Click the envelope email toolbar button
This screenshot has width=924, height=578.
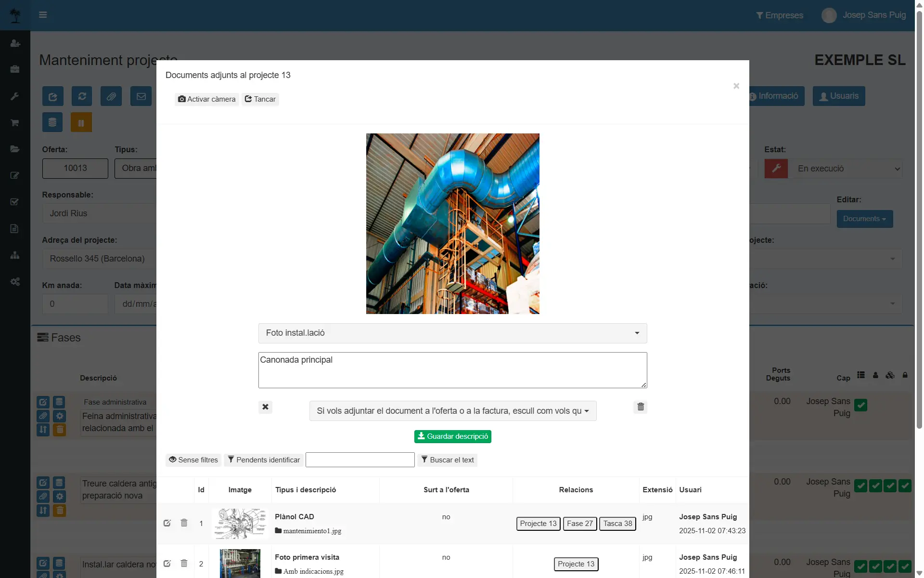point(141,96)
